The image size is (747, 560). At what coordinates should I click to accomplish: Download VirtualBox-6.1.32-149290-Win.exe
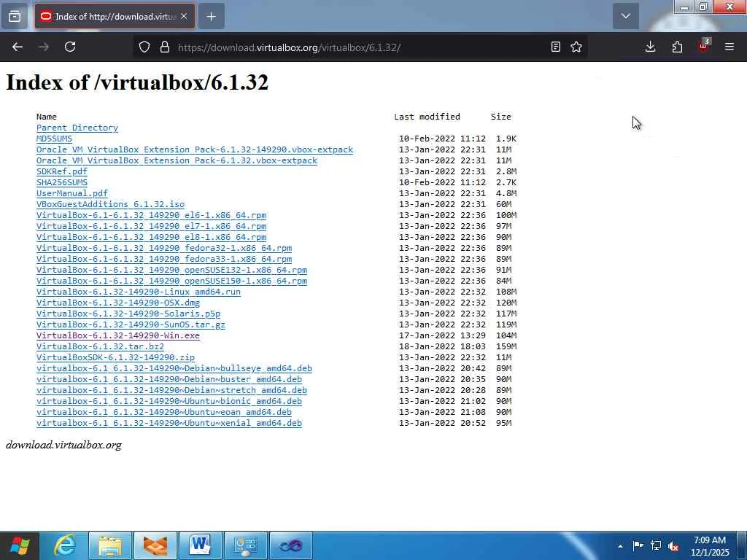(x=118, y=335)
